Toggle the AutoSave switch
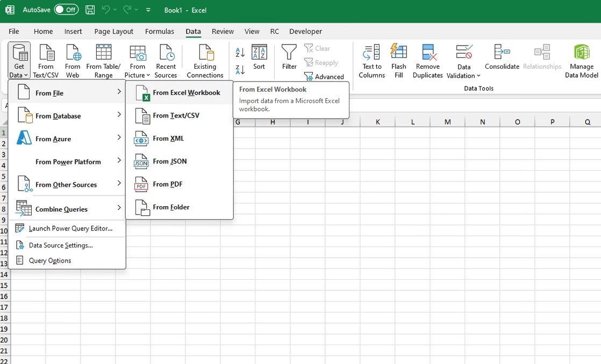The image size is (601, 364). tap(66, 10)
